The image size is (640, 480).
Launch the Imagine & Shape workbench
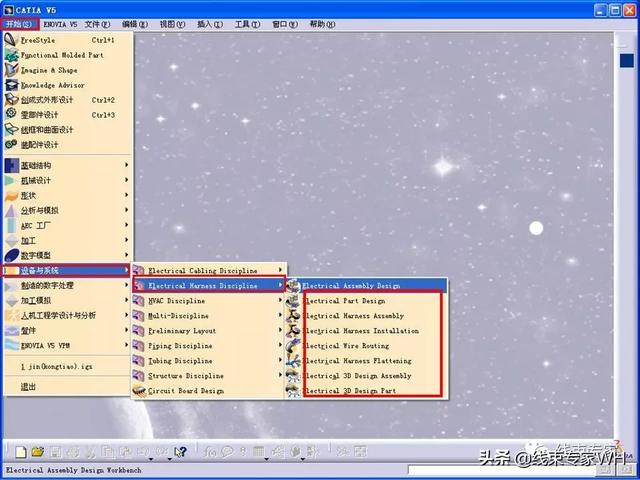pos(68,70)
